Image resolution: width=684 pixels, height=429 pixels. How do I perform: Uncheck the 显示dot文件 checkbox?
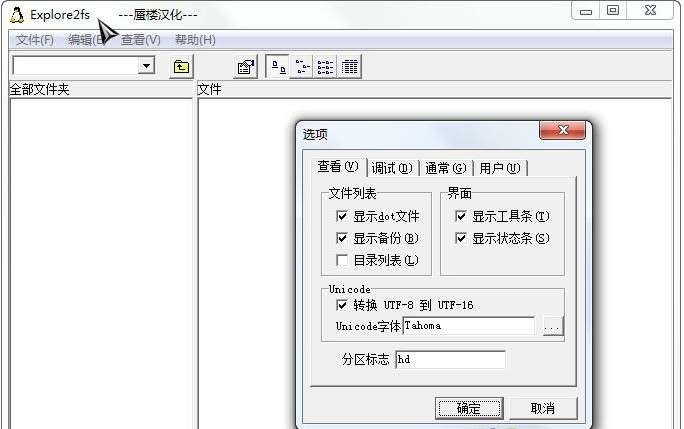pos(342,216)
